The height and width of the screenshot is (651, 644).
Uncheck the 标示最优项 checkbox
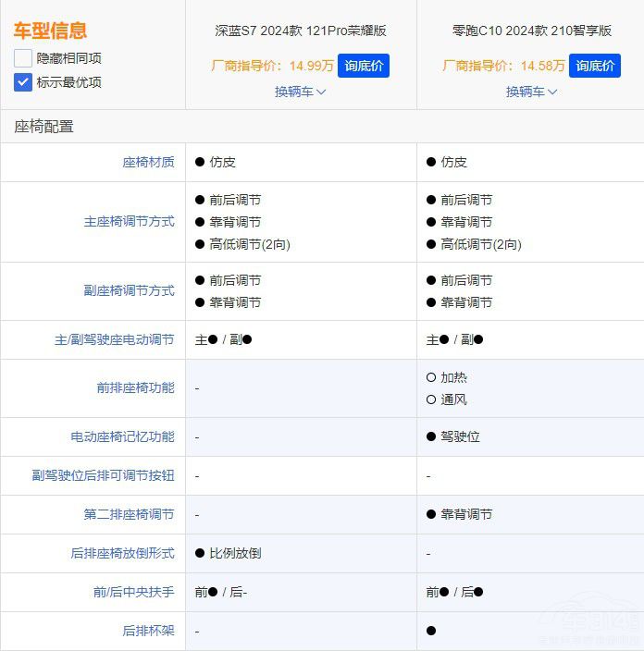(23, 81)
